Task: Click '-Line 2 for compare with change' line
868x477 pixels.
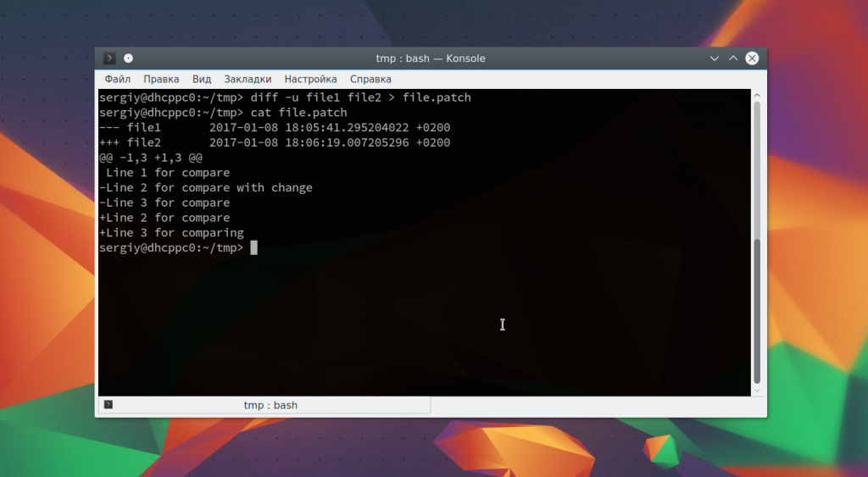Action: [206, 187]
